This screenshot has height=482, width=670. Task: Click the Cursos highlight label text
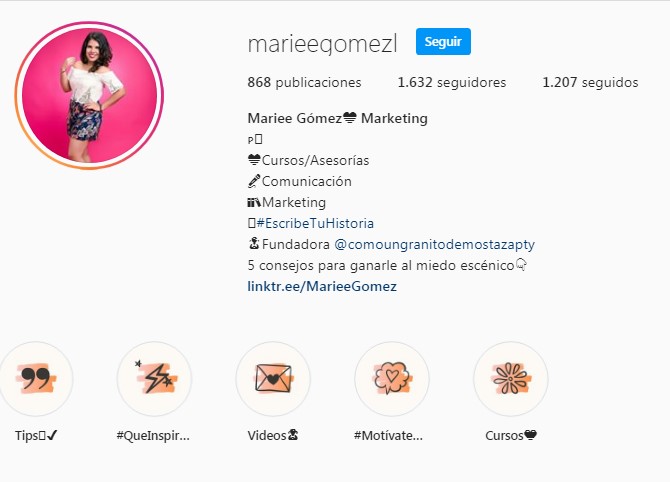tap(511, 435)
